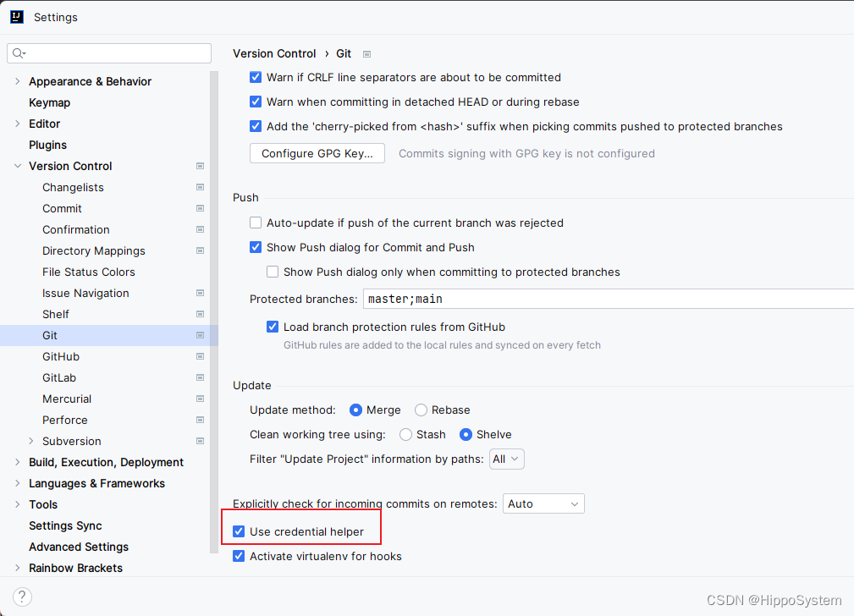This screenshot has height=616, width=854.
Task: Click project-level icon on Subversion row
Action: 200,441
